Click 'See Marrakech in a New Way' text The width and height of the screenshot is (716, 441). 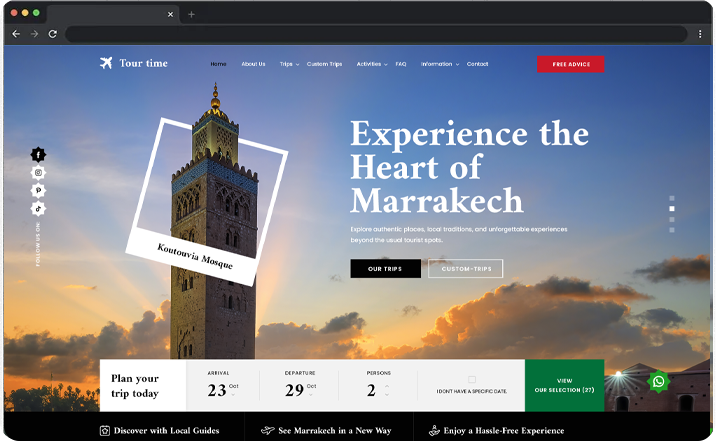point(335,430)
